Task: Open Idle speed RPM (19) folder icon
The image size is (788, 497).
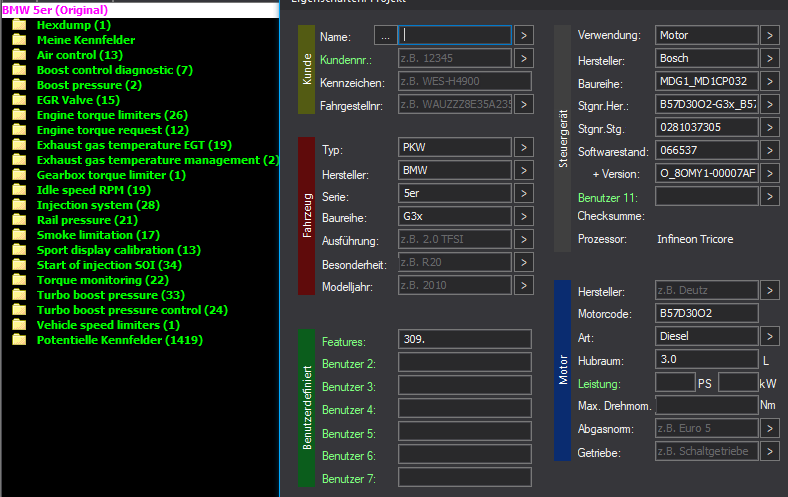Action: tap(19, 190)
